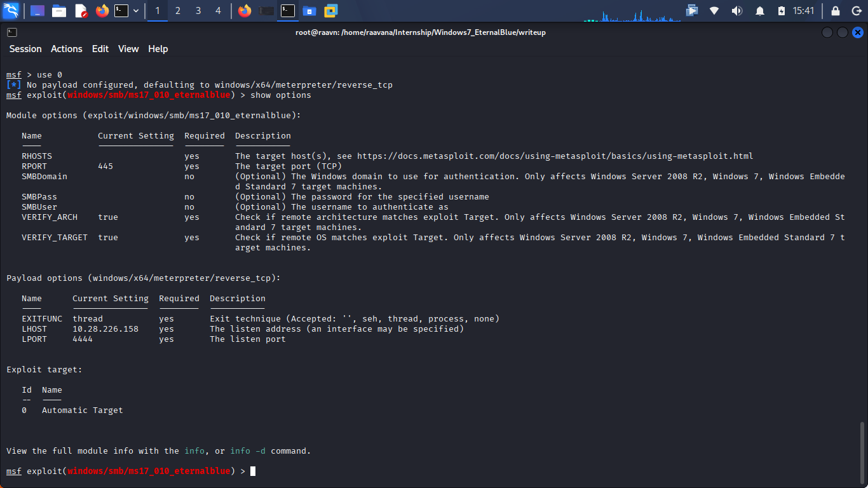Open the network Wi-Fi tray menu
Viewport: 868px width, 488px height.
714,11
